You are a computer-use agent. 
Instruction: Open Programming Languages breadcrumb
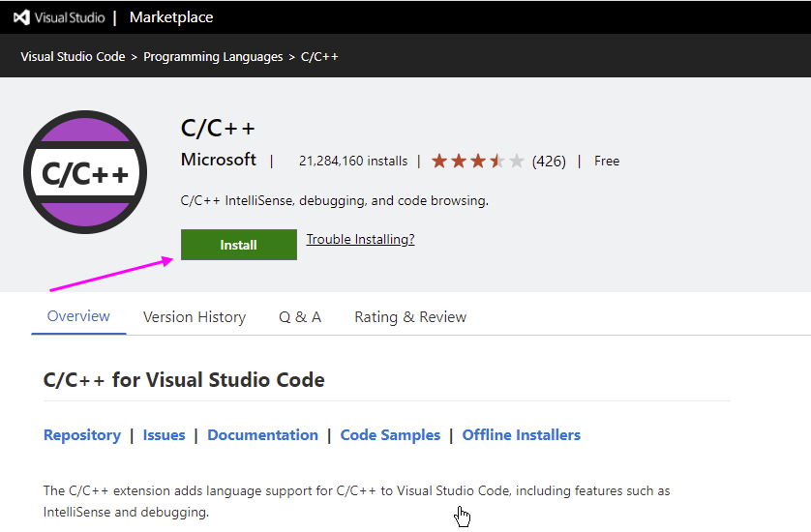pos(213,56)
